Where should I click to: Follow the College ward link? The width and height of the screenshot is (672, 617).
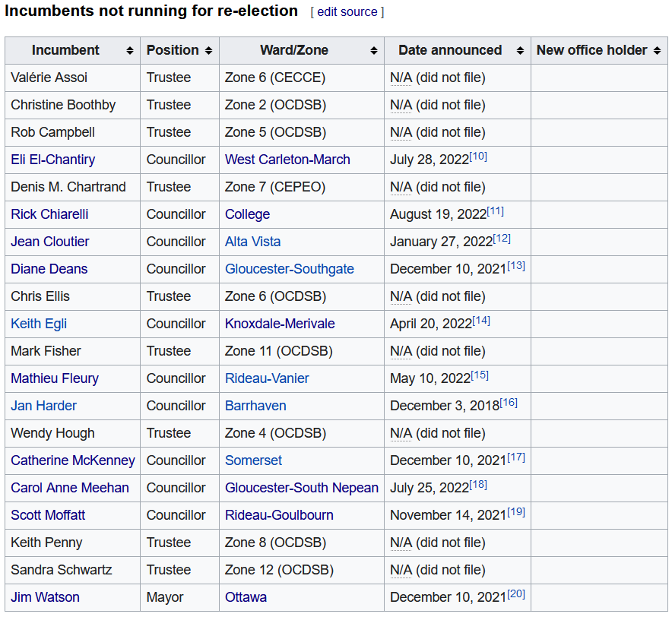point(248,214)
